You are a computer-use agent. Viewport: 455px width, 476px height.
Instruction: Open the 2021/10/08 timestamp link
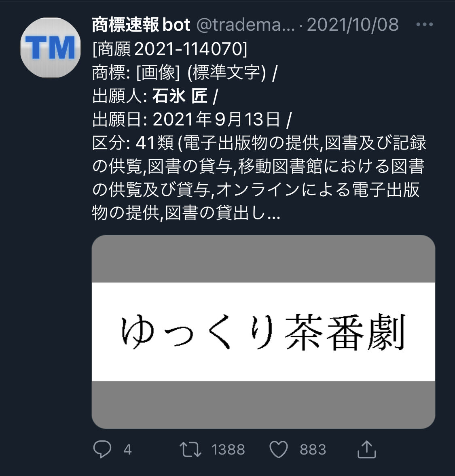[353, 25]
